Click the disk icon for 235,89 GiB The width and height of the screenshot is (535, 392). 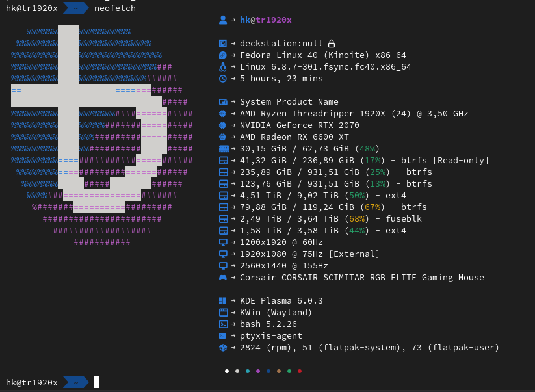click(x=223, y=172)
